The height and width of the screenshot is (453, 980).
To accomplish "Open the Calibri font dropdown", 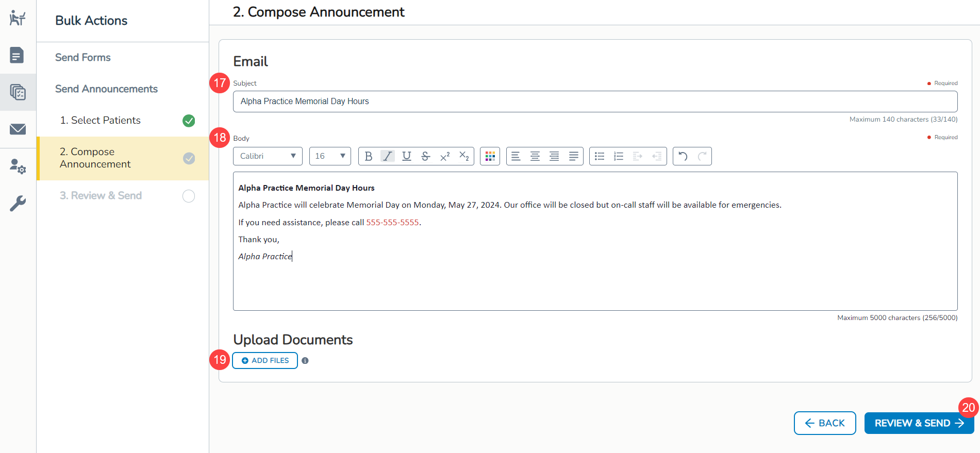I will point(268,156).
